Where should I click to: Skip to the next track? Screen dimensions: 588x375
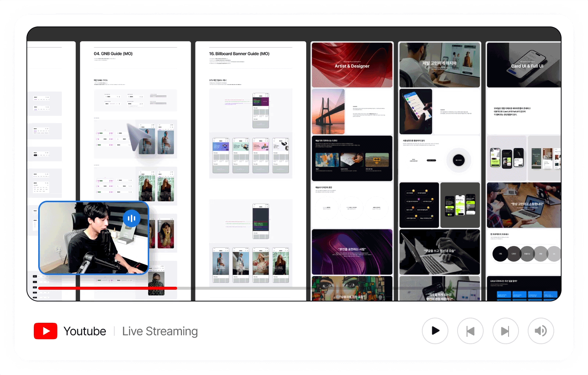point(505,331)
